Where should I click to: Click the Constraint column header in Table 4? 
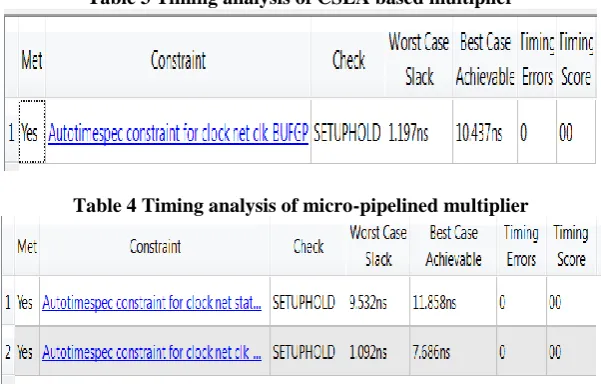155,246
